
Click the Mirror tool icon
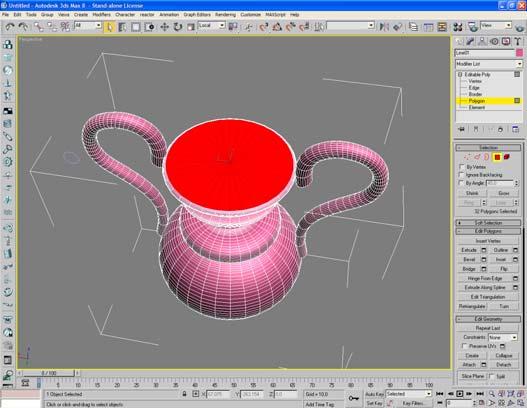click(384, 27)
